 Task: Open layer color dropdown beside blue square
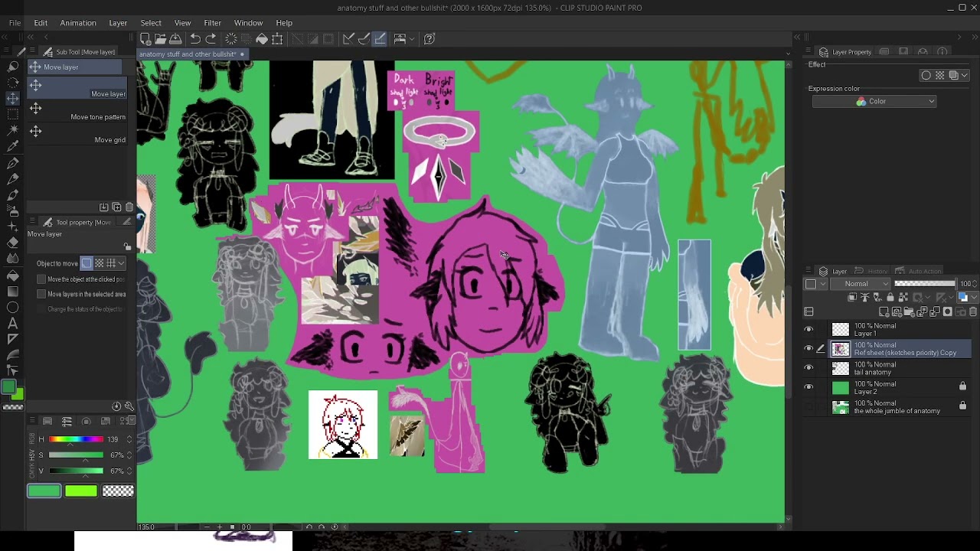974,298
